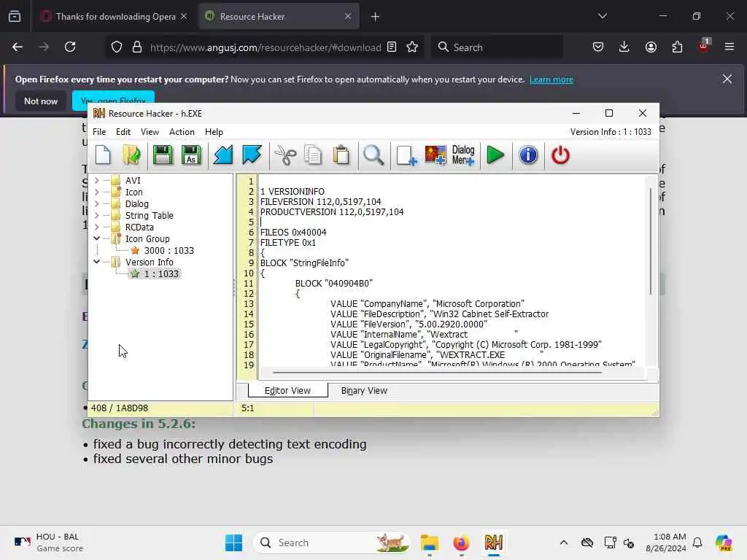Click the New blank script toolbar icon
The height and width of the screenshot is (560, 747).
pyautogui.click(x=103, y=155)
